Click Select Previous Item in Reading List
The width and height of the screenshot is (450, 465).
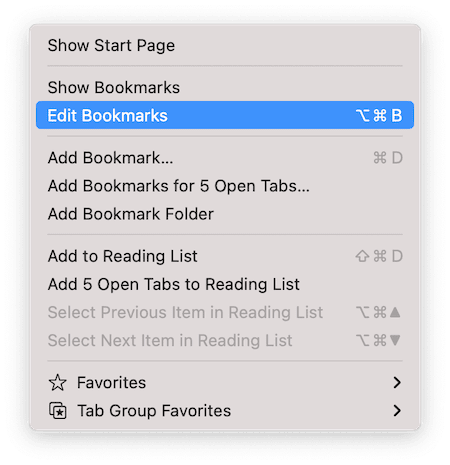225,312
